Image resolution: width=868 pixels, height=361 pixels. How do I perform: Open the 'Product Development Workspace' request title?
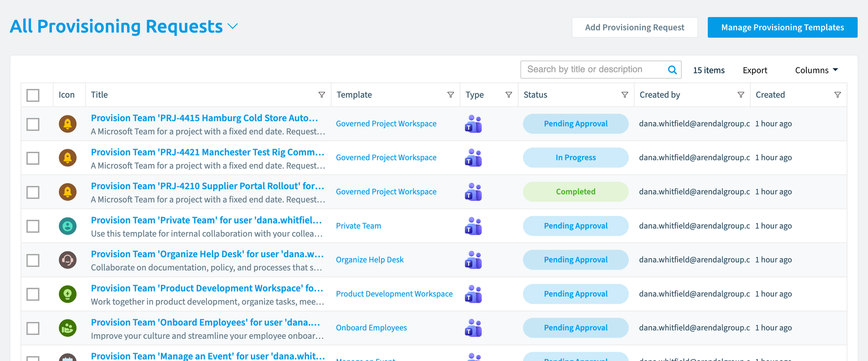tap(207, 289)
